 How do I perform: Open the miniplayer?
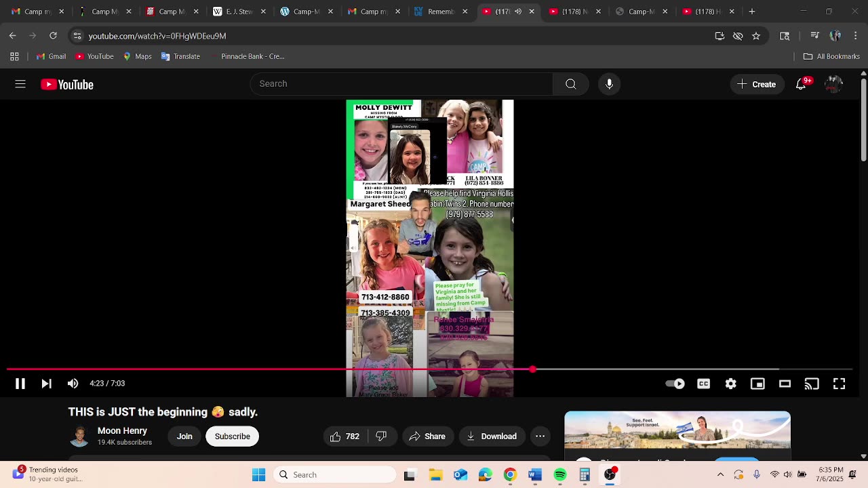click(757, 384)
